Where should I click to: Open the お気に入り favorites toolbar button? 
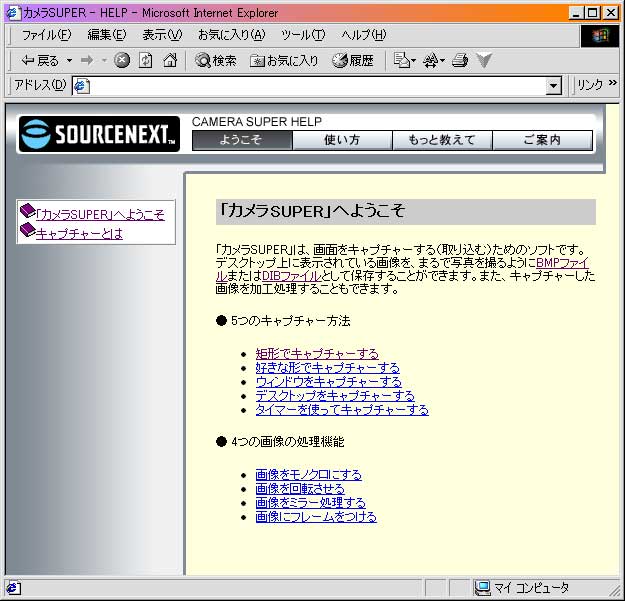coord(284,61)
